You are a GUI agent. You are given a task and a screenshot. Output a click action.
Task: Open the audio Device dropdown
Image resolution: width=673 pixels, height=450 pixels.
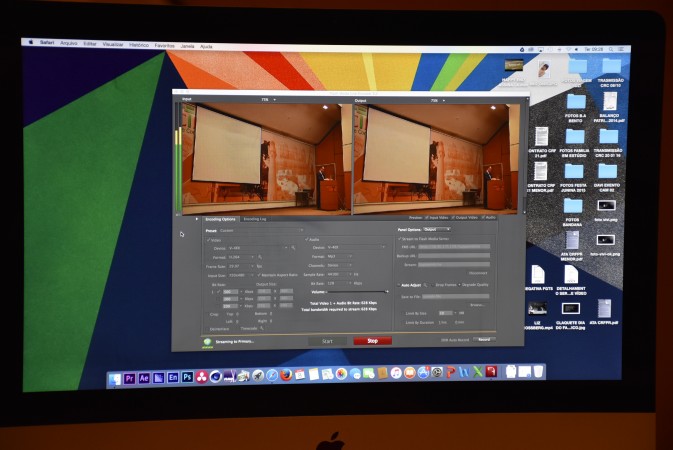point(355,247)
